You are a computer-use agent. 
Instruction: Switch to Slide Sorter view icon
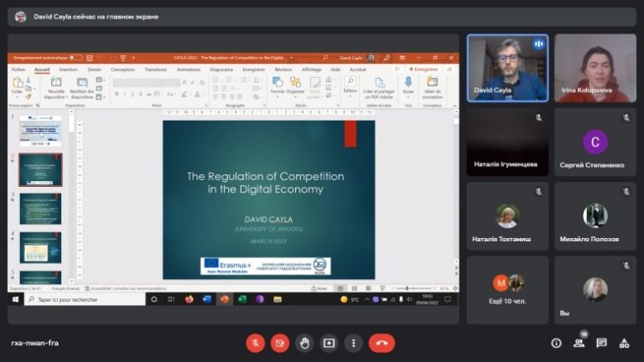click(x=355, y=288)
